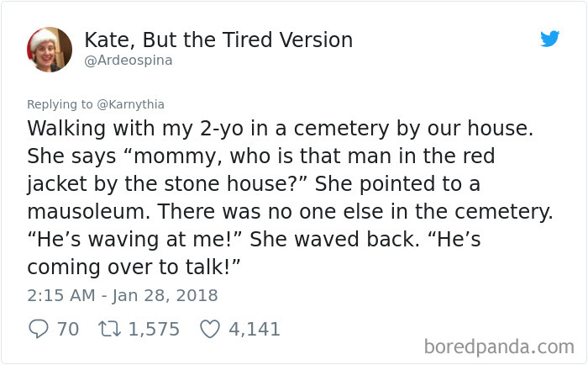The height and width of the screenshot is (365, 588).
Task: Open Kate's profile avatar picture
Action: 50,50
